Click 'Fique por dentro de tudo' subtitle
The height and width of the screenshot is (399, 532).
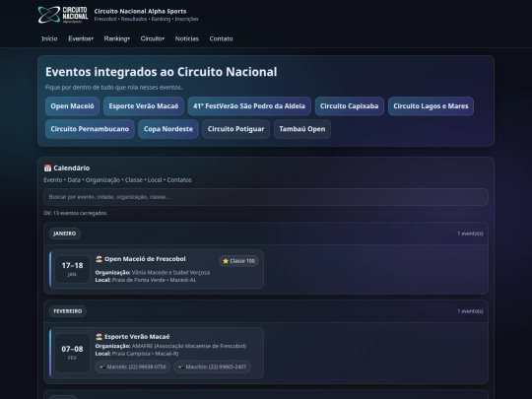point(113,88)
